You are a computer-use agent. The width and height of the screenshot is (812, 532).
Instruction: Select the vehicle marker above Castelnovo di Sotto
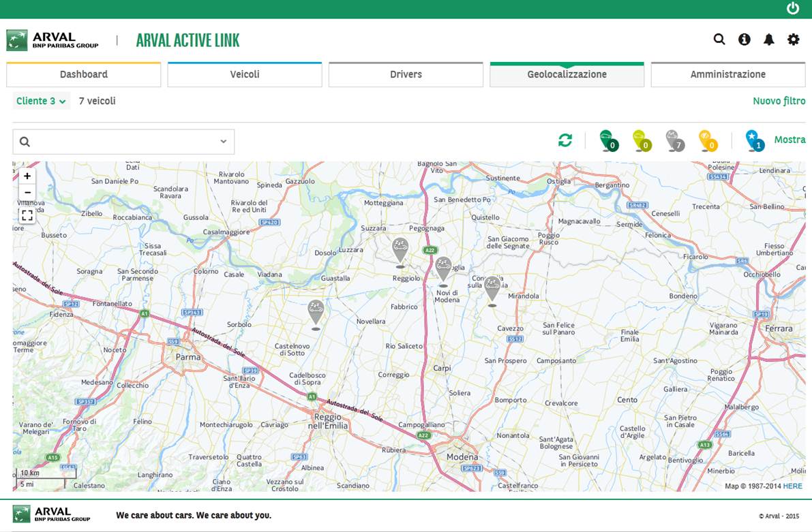tap(316, 313)
